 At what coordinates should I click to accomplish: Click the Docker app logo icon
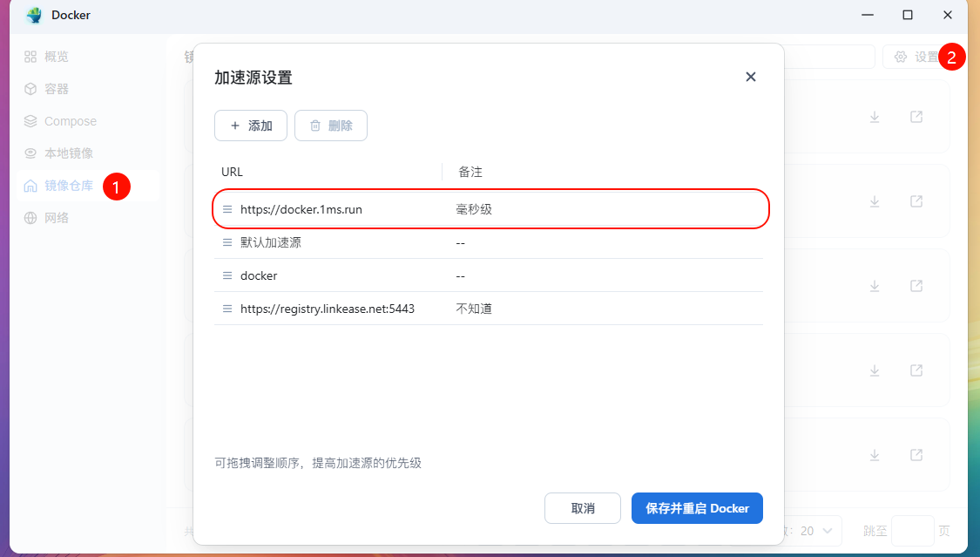click(x=34, y=15)
